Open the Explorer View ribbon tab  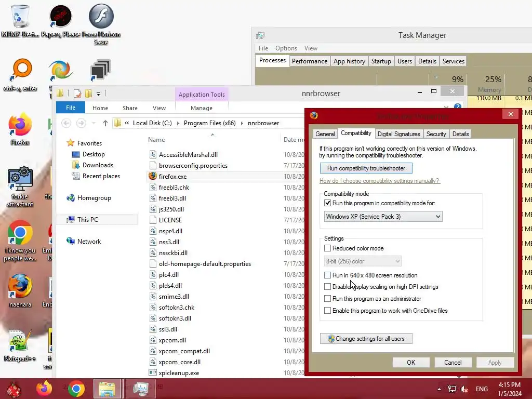(x=159, y=108)
